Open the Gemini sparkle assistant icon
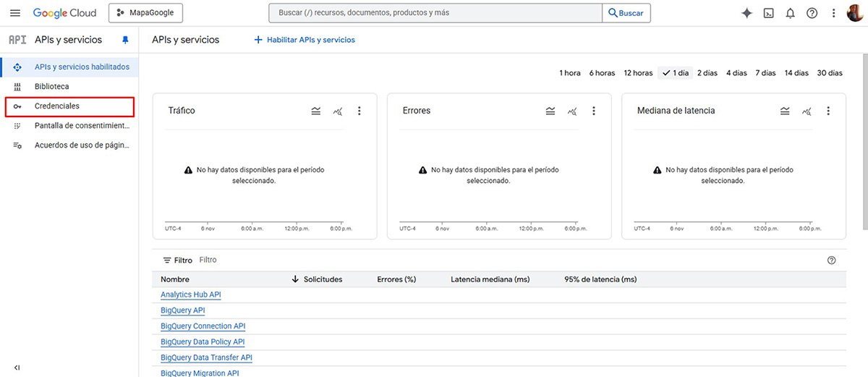 (747, 13)
